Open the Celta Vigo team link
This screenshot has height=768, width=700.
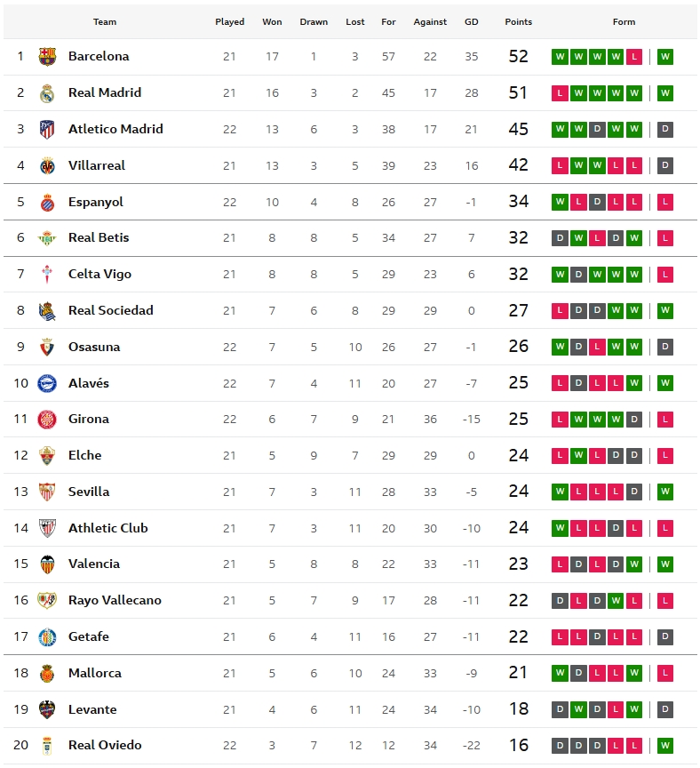tap(99, 274)
